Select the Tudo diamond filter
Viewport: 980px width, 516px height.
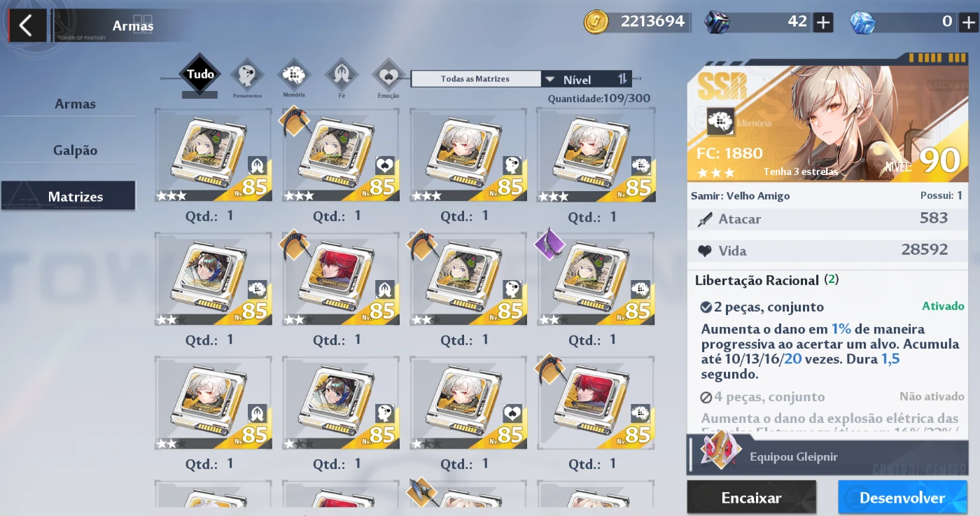pyautogui.click(x=200, y=74)
